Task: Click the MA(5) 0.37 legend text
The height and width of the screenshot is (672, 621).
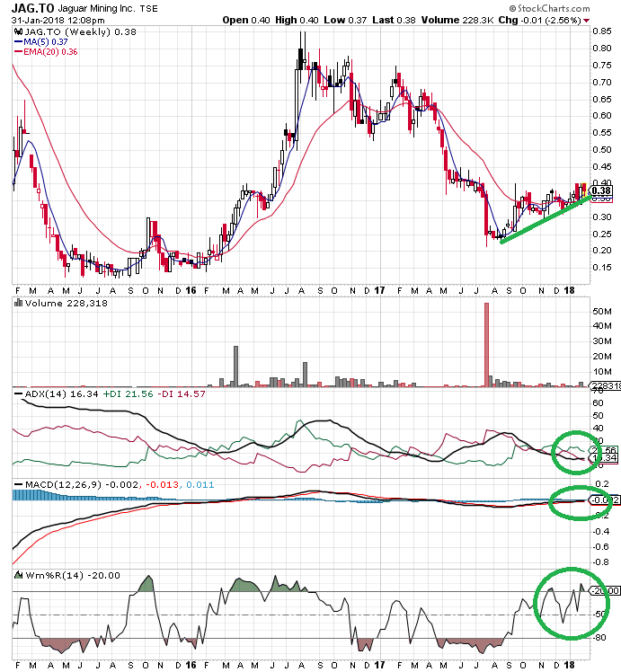Action: click(46, 42)
